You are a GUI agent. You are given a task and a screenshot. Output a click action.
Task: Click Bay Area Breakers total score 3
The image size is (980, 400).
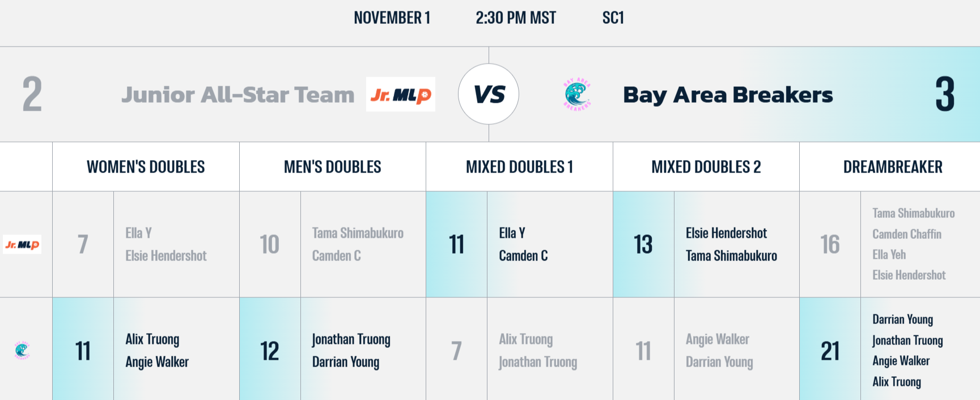click(x=944, y=95)
